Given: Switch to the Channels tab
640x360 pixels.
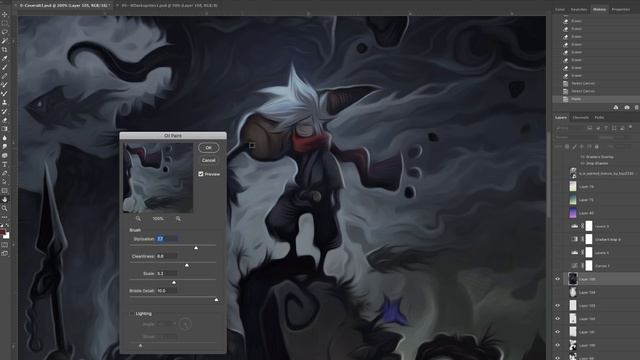Looking at the screenshot, I should click(580, 118).
